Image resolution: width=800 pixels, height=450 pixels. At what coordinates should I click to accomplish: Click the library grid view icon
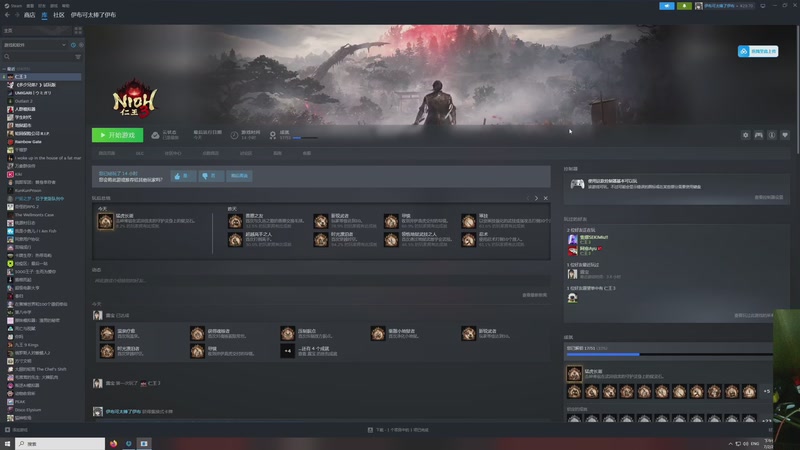(x=78, y=31)
